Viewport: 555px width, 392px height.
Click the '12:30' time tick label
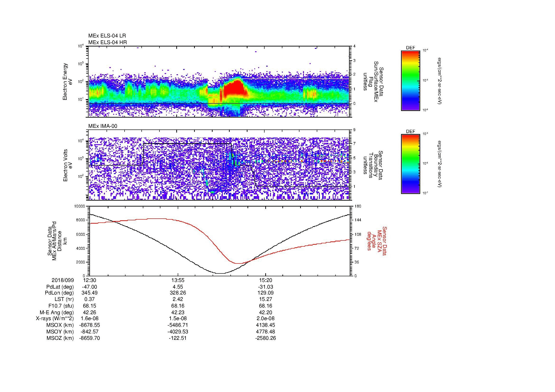(x=90, y=280)
